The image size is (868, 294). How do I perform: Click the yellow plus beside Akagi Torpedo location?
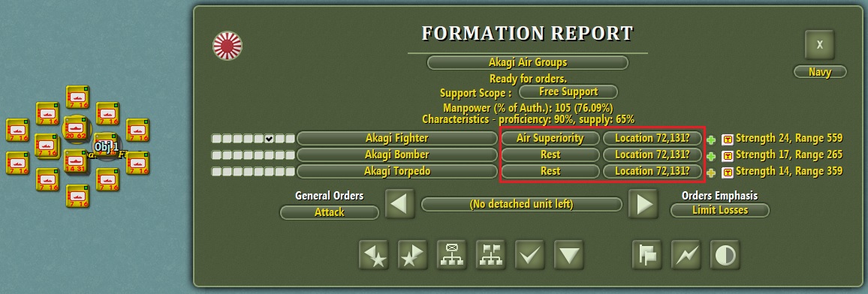(711, 173)
